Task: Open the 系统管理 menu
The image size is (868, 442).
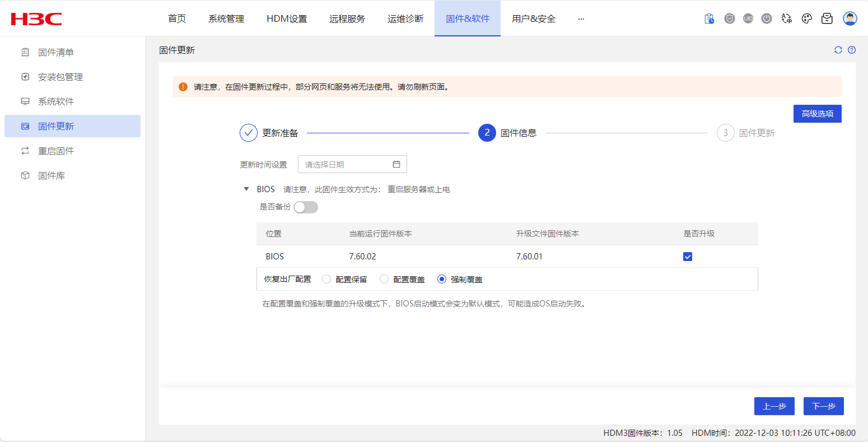Action: pos(226,18)
